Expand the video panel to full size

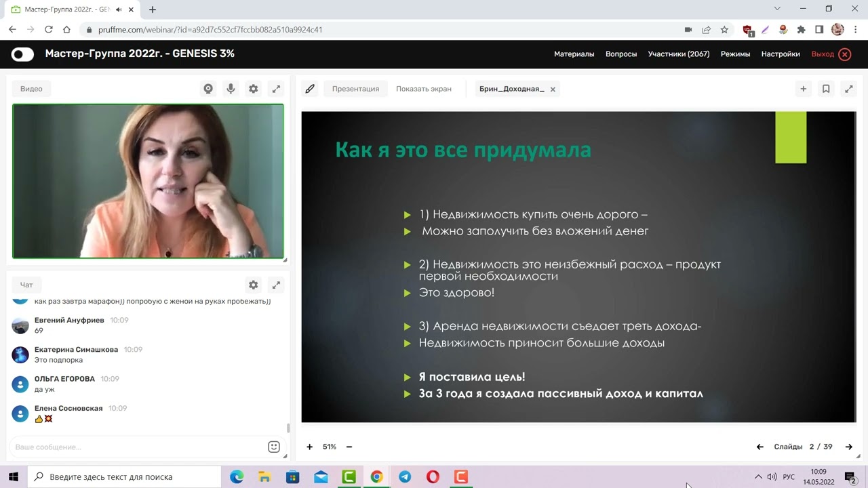pyautogui.click(x=276, y=88)
